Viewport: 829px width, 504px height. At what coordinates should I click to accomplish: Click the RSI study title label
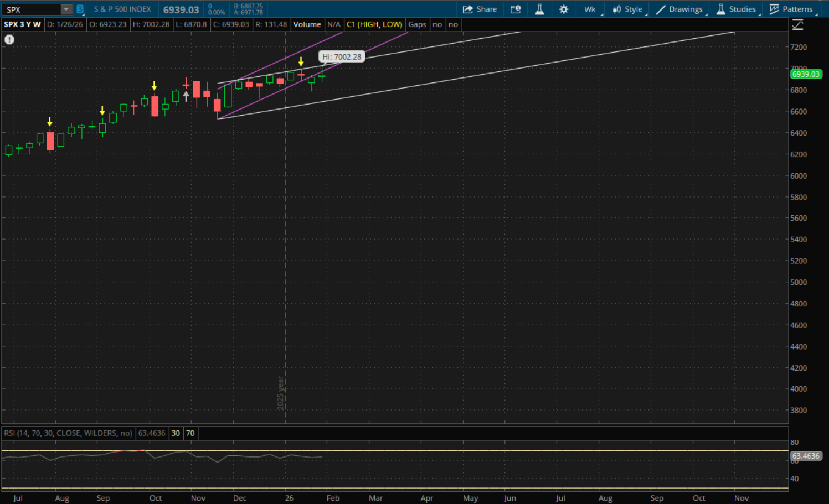pos(68,433)
